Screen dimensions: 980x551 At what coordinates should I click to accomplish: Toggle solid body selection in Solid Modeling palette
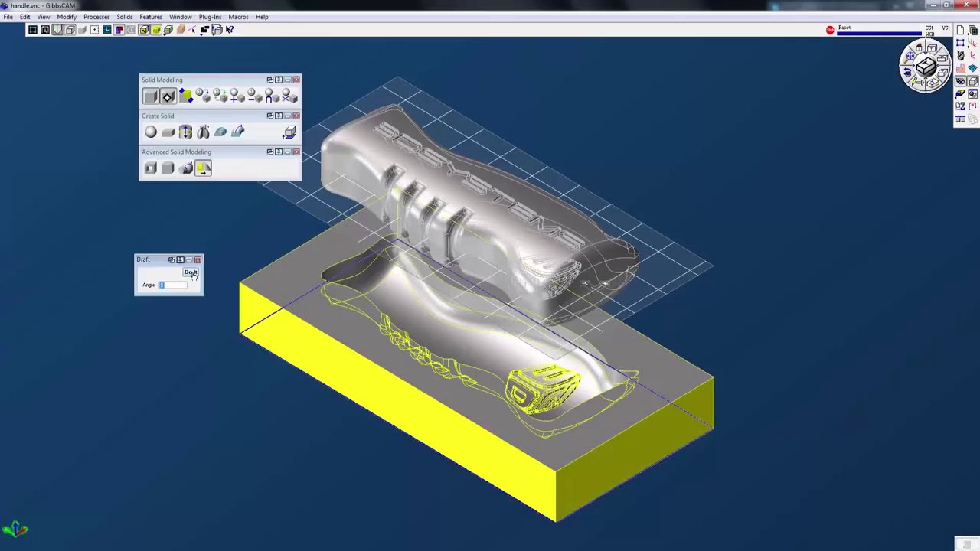151,96
